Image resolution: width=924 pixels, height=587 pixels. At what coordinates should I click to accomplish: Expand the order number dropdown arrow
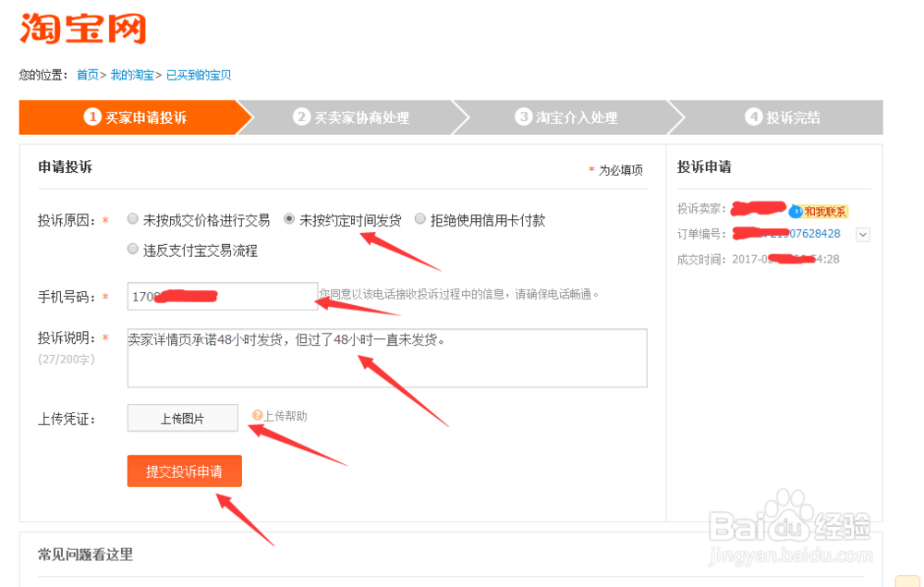point(863,235)
